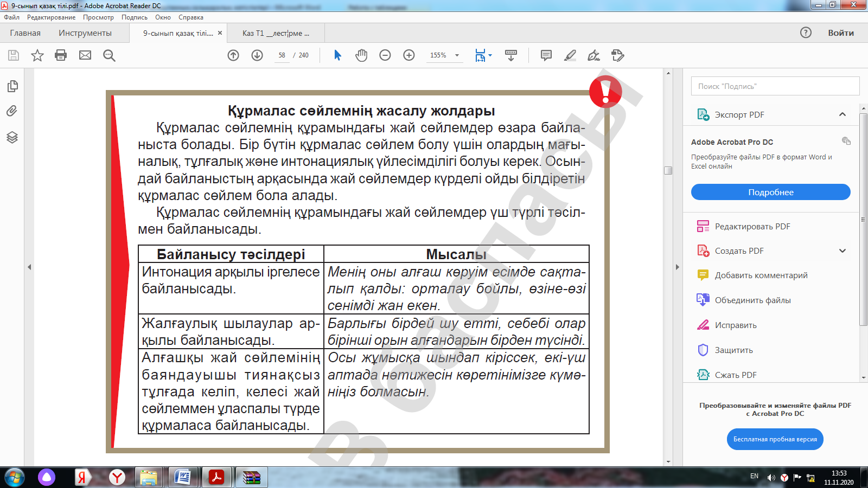Open the Просмотр menu
868x488 pixels.
pos(98,17)
